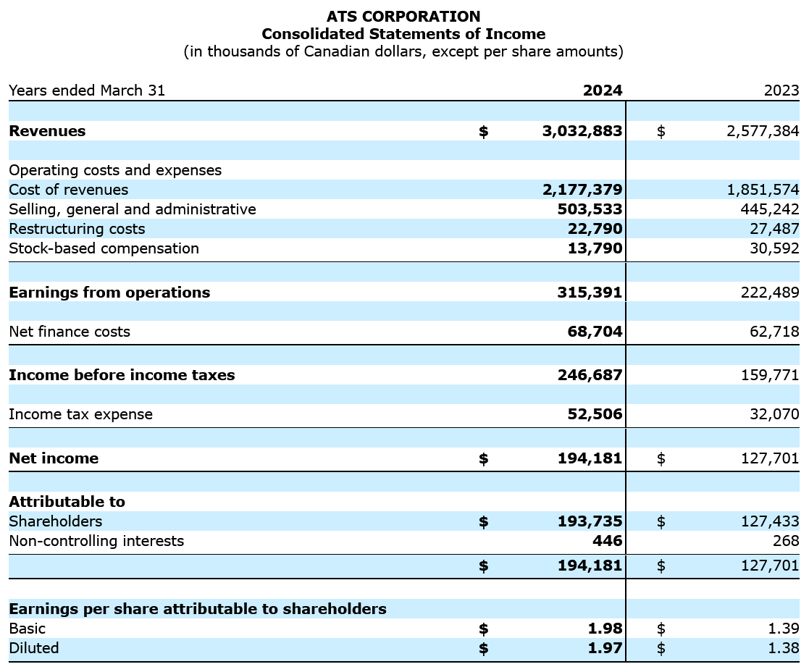Click 2024 revenues value 3,032,883
The image size is (809, 672).
coord(582,131)
